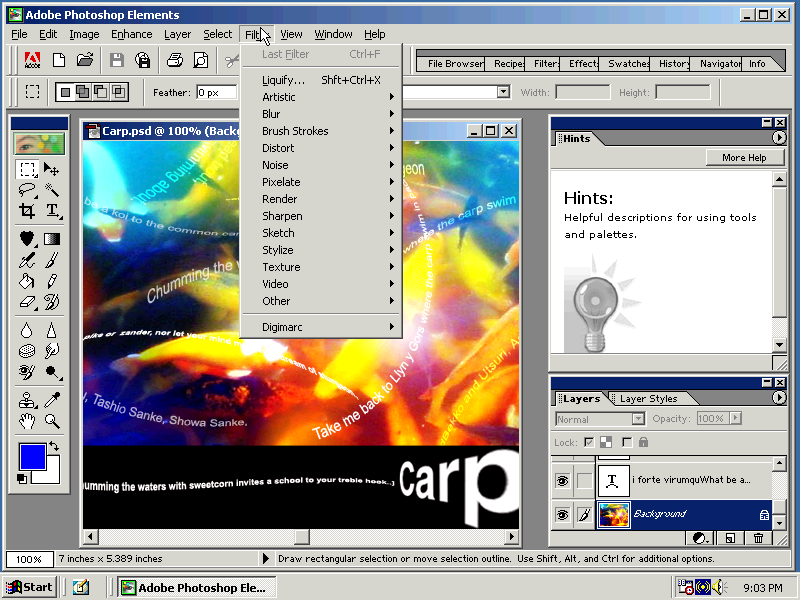Click the white background color swatch
800x600 pixels.
coord(51,474)
